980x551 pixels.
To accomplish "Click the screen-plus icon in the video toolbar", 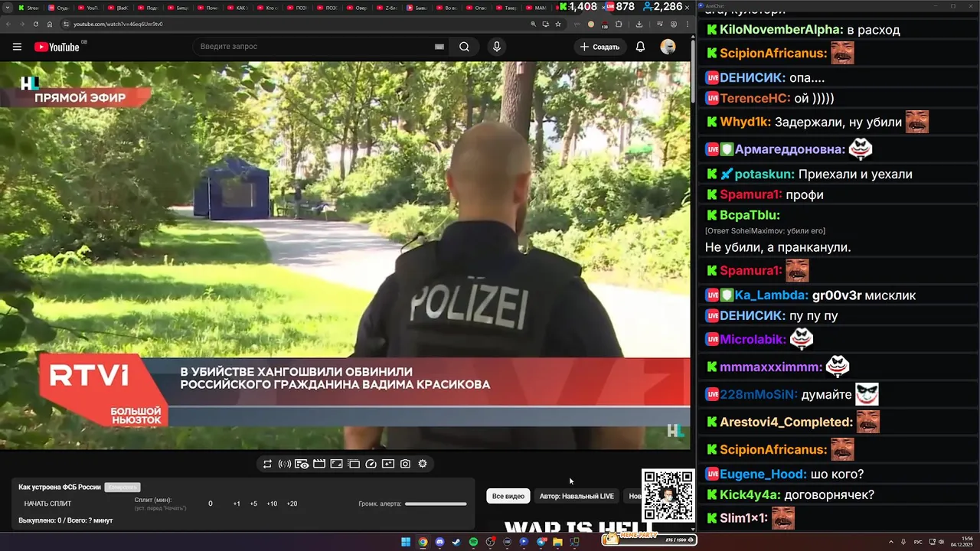I will (x=388, y=464).
